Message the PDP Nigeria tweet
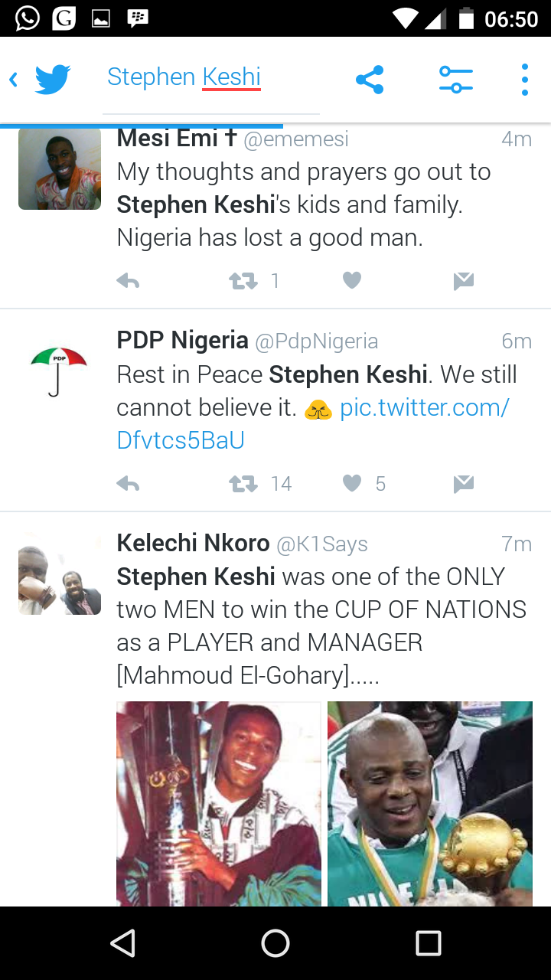 [463, 484]
